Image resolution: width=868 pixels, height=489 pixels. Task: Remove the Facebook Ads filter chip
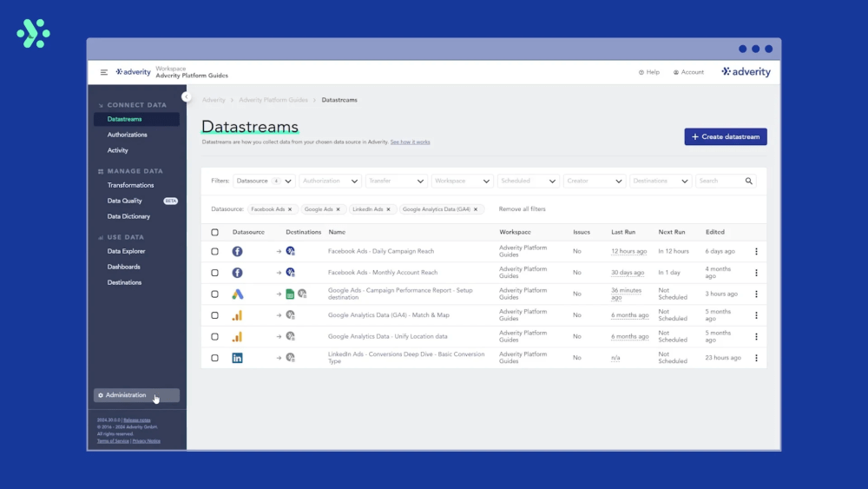290,209
